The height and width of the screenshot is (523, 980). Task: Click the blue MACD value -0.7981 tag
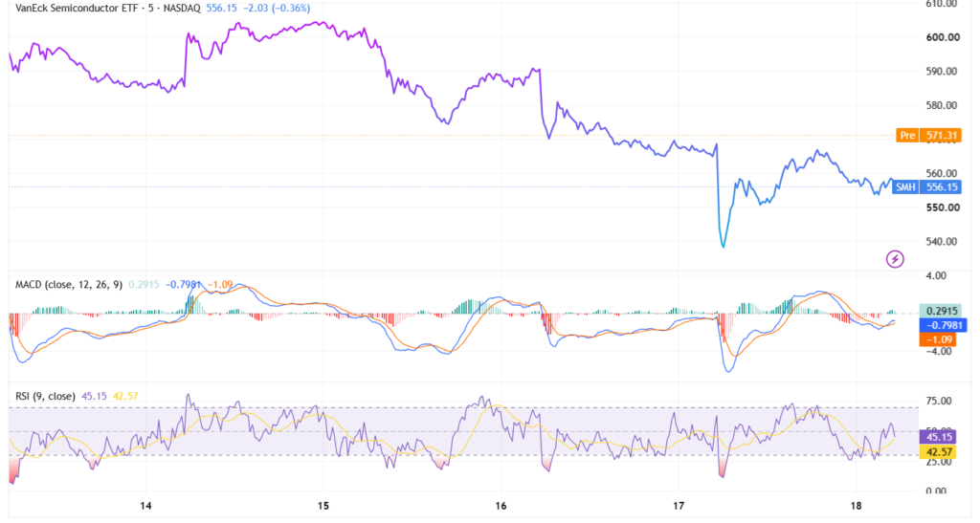click(943, 325)
